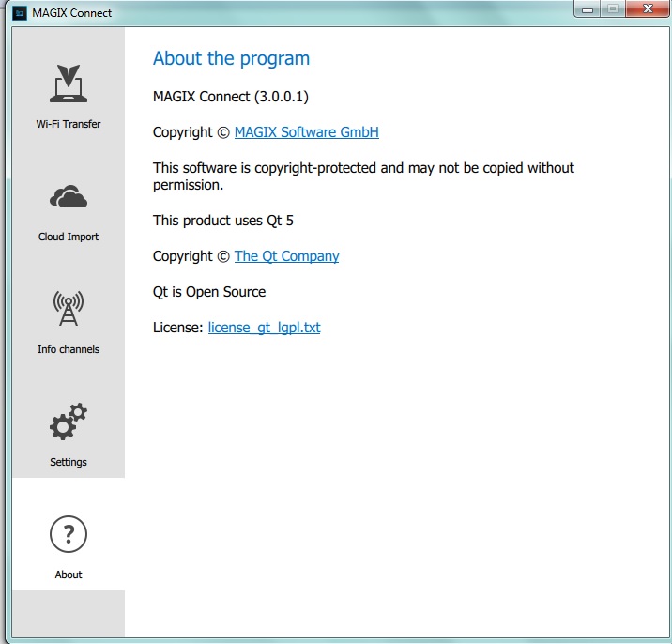Select the About question mark icon

tap(69, 534)
